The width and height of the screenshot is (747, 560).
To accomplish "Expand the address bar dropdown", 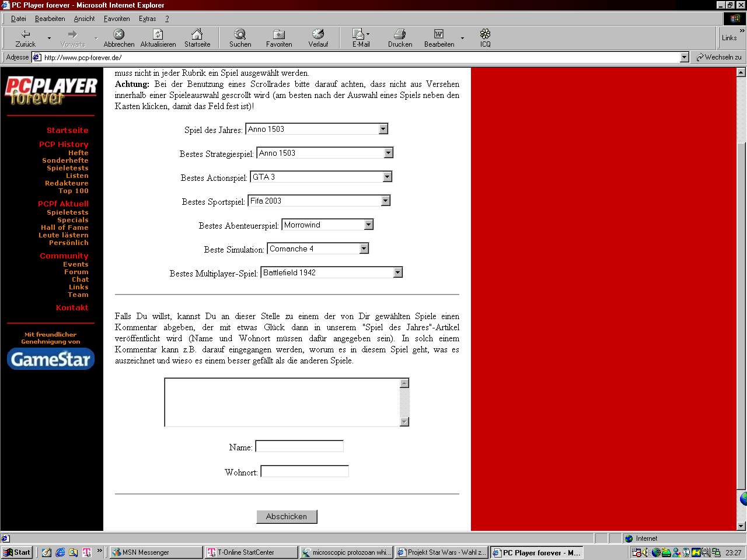I will [684, 57].
